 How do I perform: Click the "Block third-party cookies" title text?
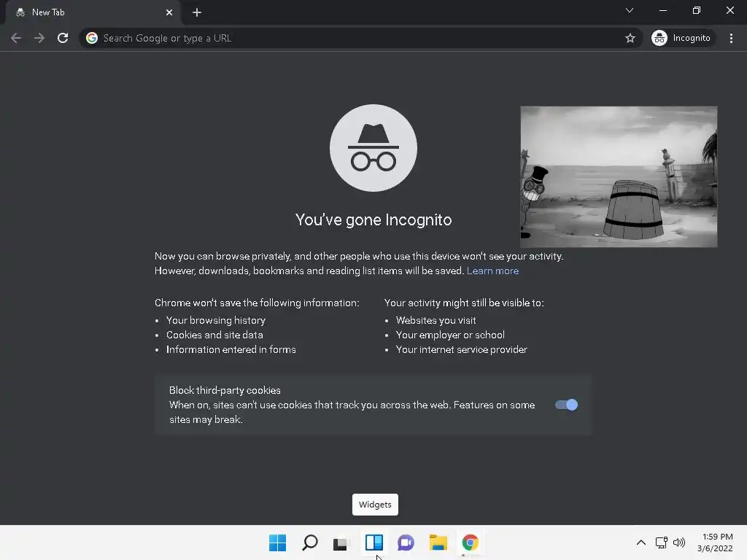[225, 391]
